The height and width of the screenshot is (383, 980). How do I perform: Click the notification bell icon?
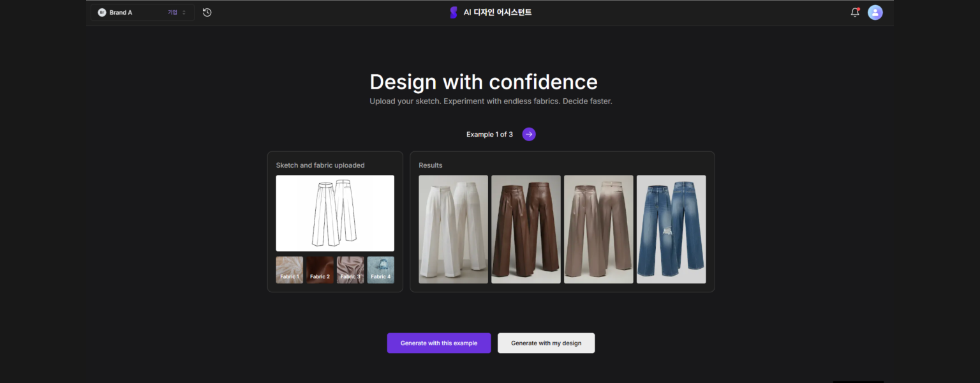[x=855, y=13]
